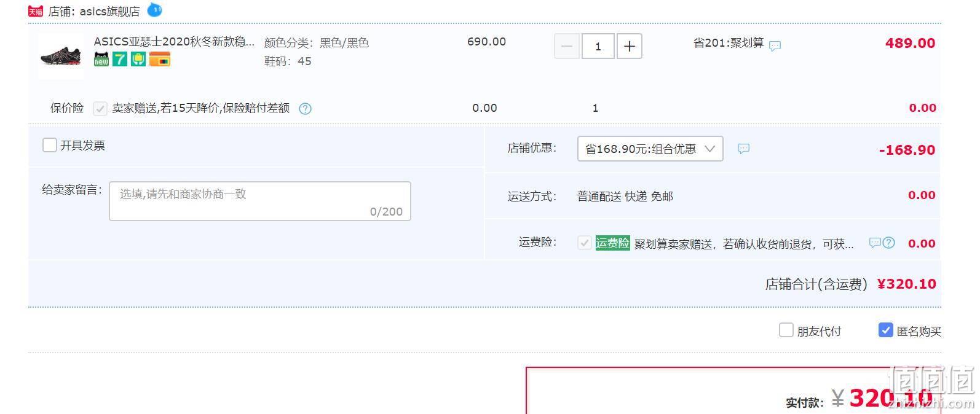This screenshot has width=980, height=414.
Task: Click the 聚划算卖家赠送 shipping insurance description
Action: coord(744,244)
